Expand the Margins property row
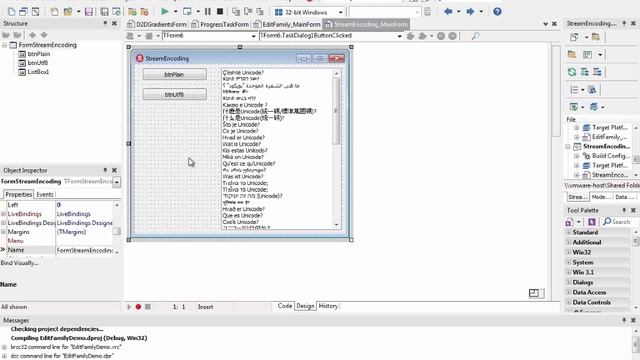The image size is (640, 360). [4, 232]
